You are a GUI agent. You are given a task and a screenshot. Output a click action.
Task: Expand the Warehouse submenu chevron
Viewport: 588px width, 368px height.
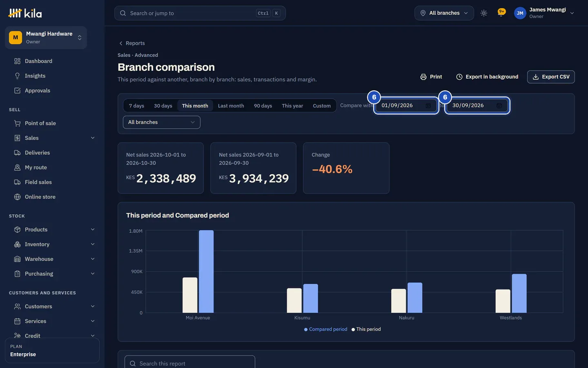coord(93,259)
